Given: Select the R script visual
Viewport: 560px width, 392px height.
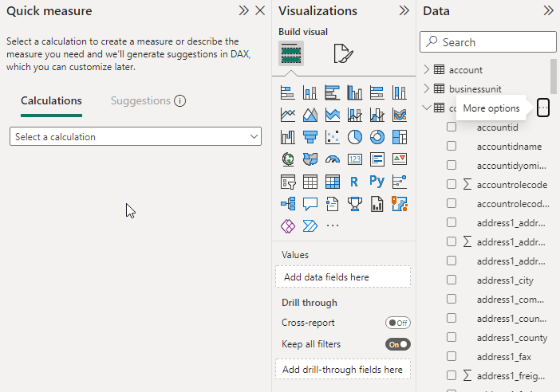Looking at the screenshot, I should click(x=355, y=182).
